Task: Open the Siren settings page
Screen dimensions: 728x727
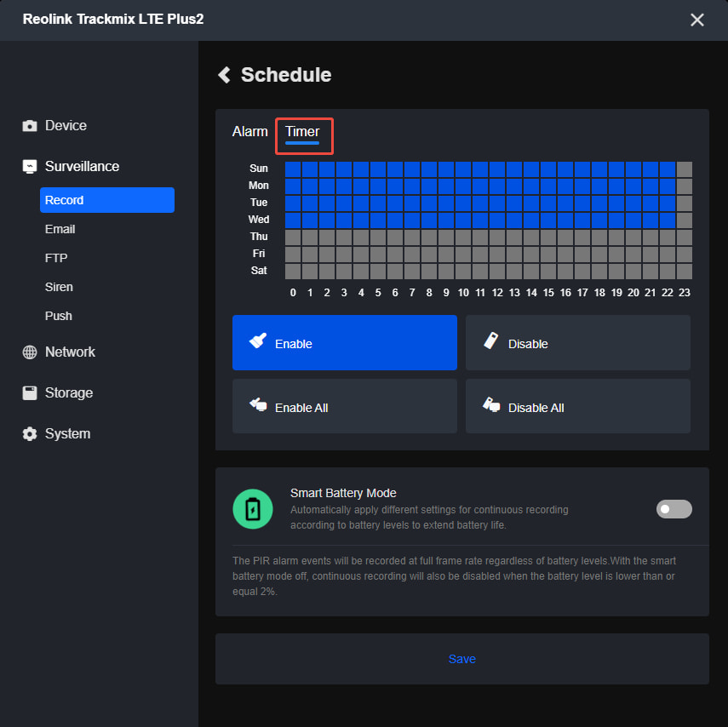Action: [59, 287]
